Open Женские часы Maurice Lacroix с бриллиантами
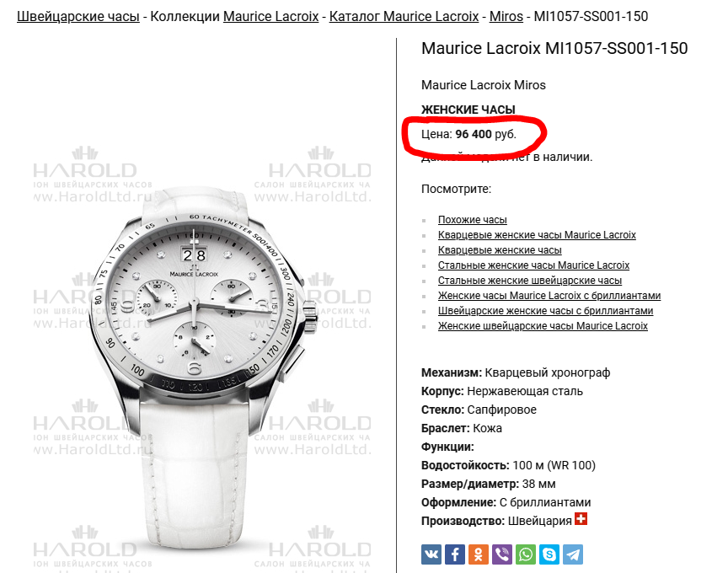This screenshot has height=573, width=728. pos(549,296)
